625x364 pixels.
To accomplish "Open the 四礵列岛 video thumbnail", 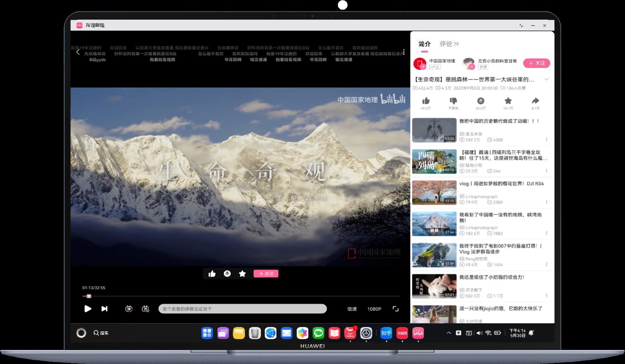I will click(x=434, y=161).
